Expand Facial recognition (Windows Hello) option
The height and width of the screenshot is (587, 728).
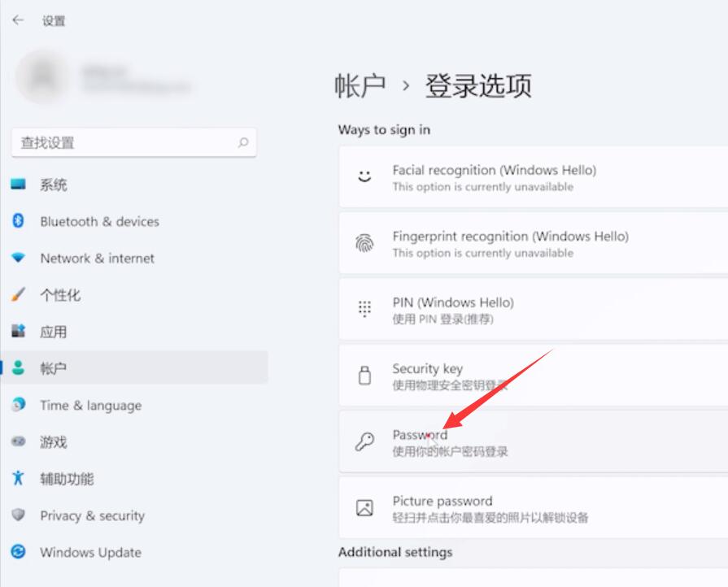coord(534,176)
